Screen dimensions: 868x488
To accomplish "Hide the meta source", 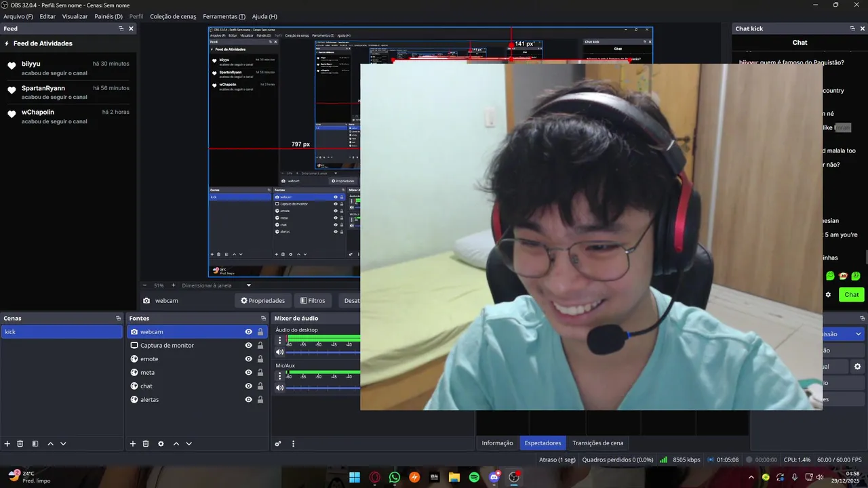I will tap(249, 373).
